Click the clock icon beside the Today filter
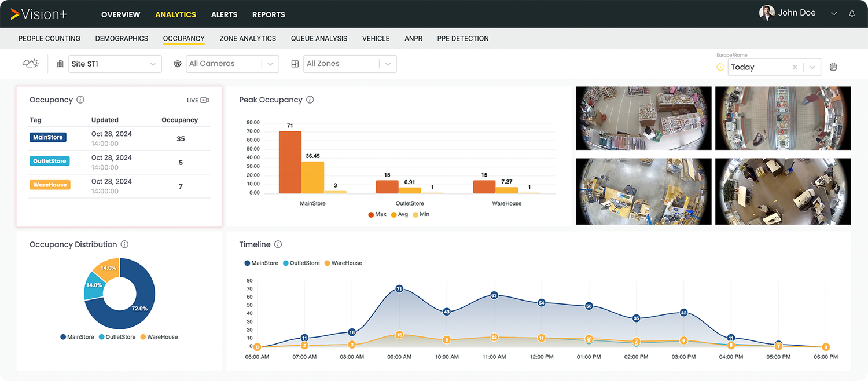This screenshot has height=381, width=868. pos(720,67)
